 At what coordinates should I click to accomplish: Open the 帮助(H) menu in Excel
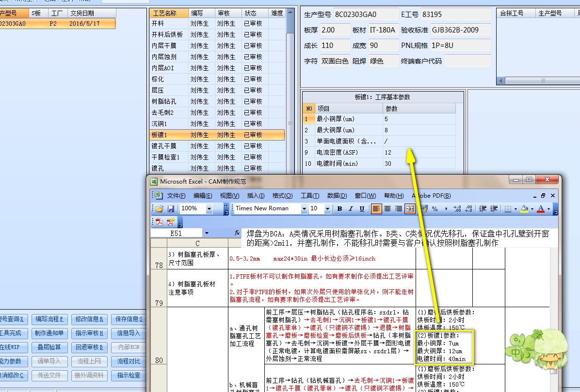point(394,195)
